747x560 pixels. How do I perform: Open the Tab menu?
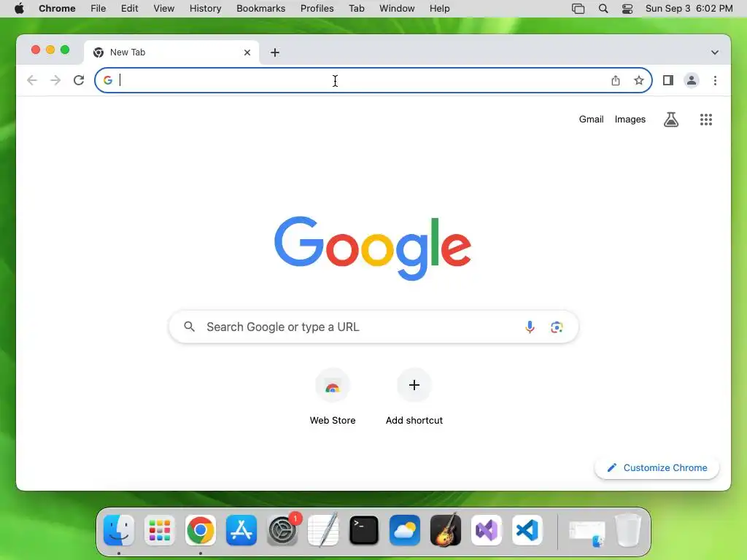356,9
